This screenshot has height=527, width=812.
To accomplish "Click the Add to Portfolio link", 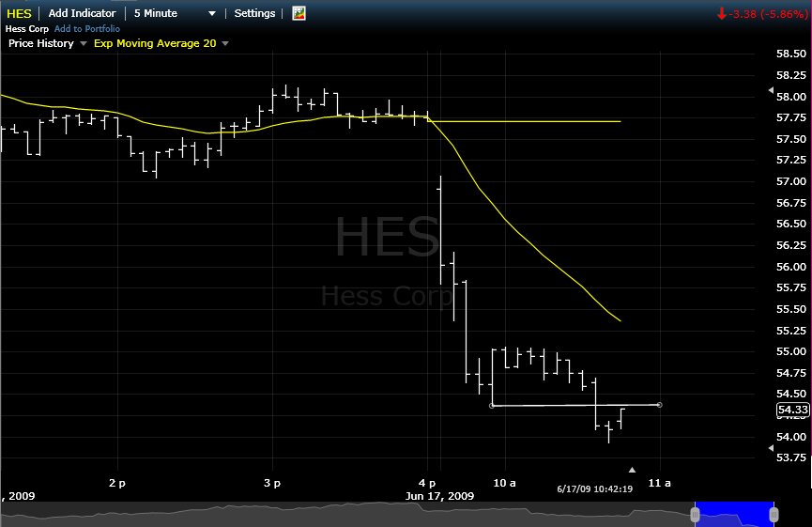I will [x=87, y=29].
